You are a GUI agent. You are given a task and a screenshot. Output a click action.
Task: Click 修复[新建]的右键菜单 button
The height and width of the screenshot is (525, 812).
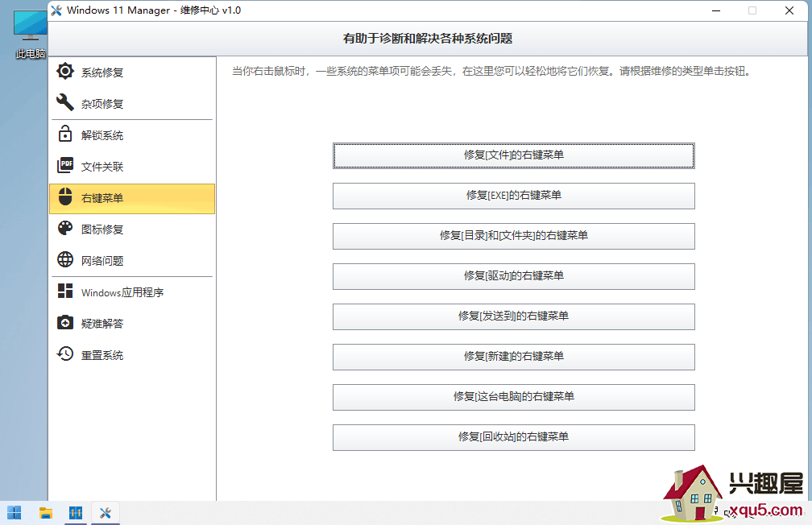514,357
